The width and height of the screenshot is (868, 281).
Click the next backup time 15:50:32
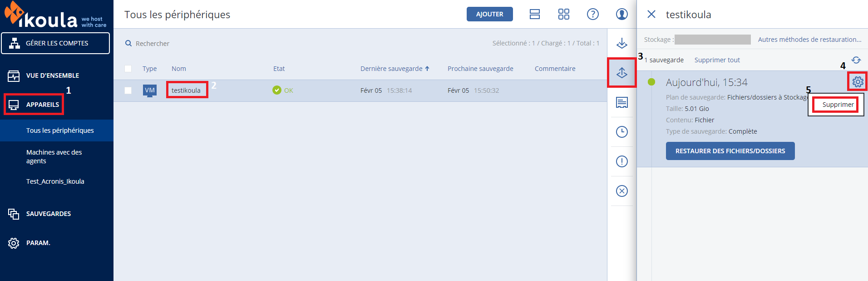[486, 90]
